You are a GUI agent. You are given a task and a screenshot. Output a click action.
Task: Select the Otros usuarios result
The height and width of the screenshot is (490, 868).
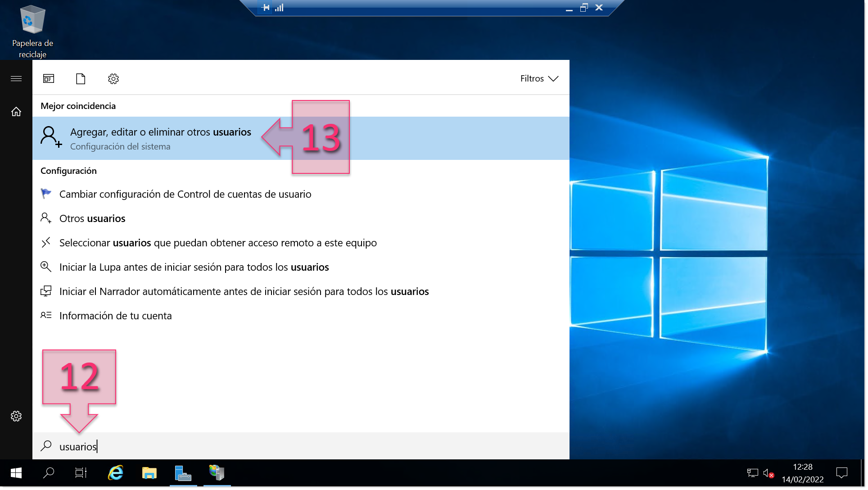(92, 218)
